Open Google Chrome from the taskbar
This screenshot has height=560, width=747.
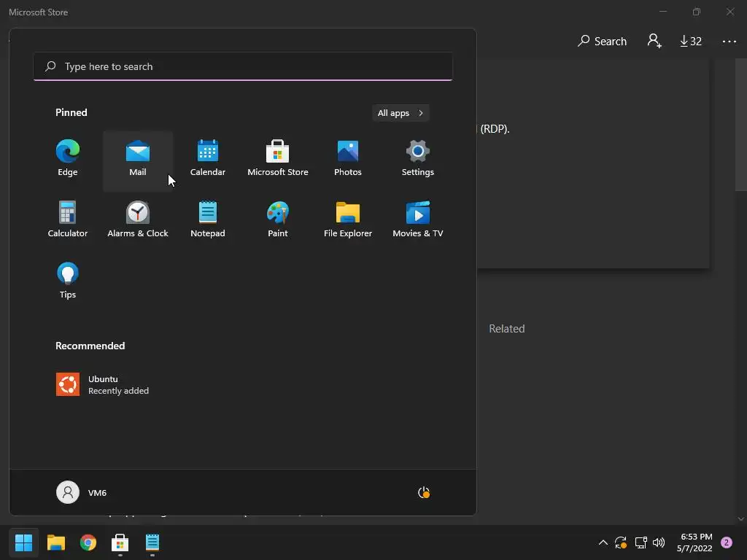[88, 542]
